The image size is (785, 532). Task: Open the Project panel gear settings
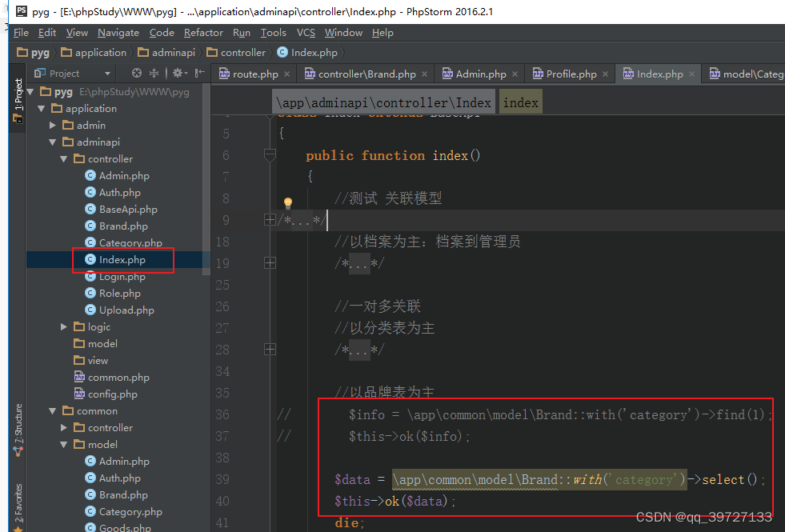click(179, 73)
